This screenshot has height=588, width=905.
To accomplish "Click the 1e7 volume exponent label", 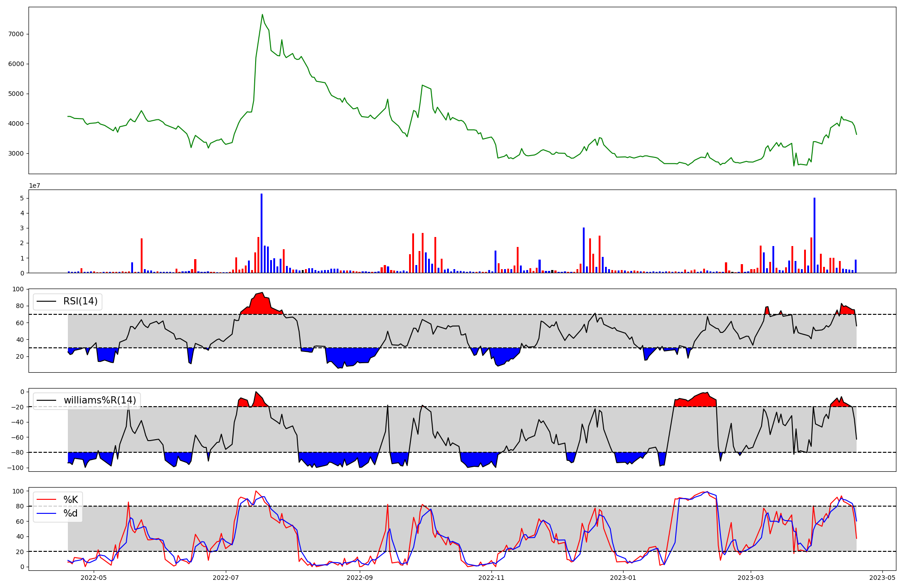I will click(x=34, y=186).
